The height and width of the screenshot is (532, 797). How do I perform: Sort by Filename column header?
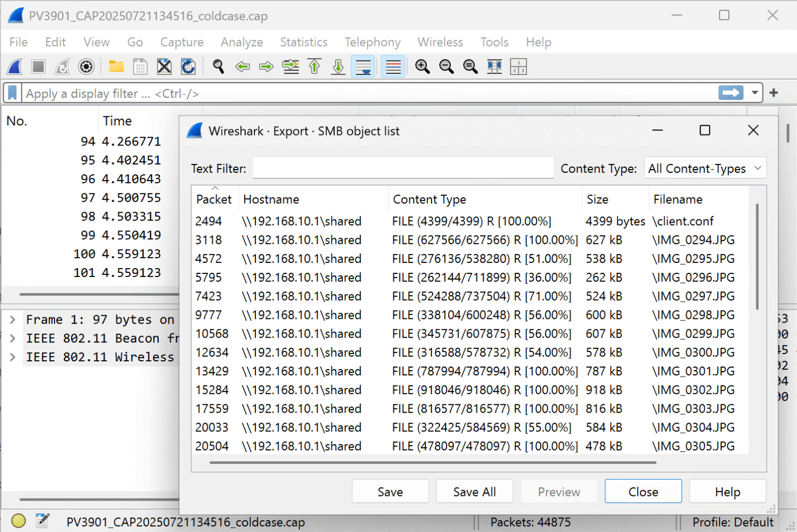699,199
